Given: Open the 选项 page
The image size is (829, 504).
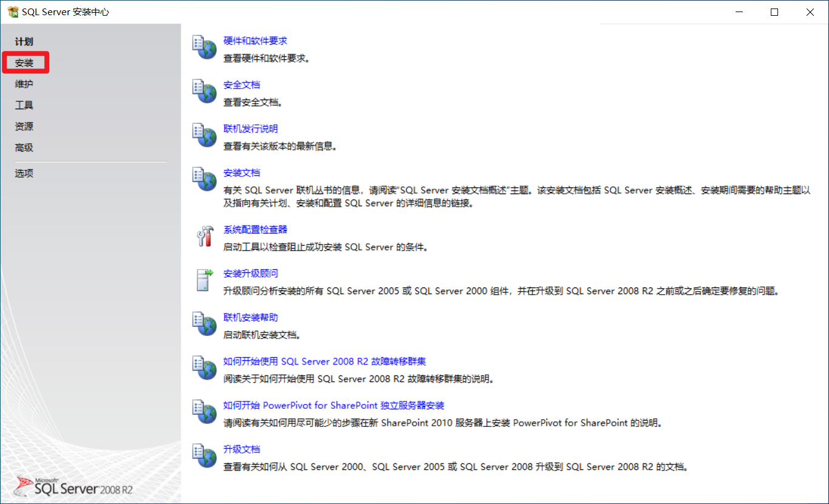Looking at the screenshot, I should click(24, 173).
